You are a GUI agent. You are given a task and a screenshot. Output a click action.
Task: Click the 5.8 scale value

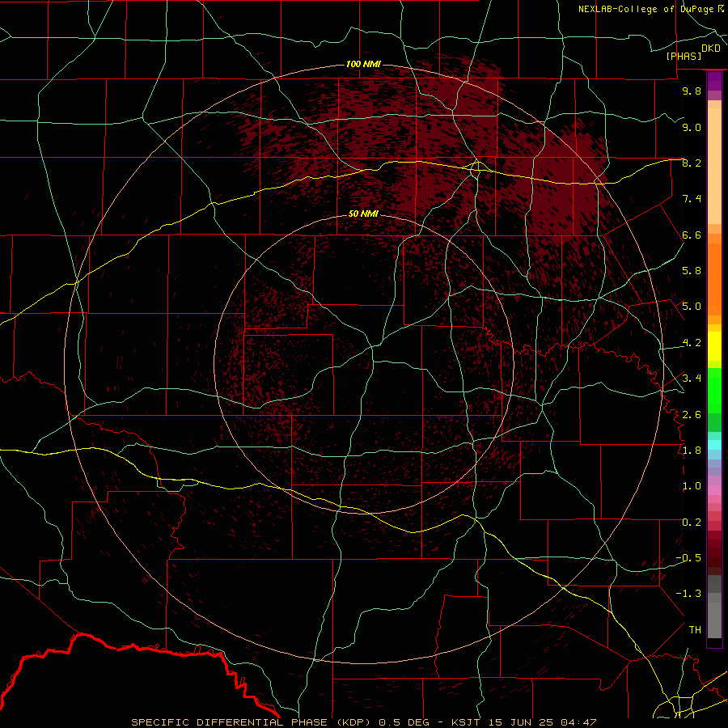click(x=692, y=271)
